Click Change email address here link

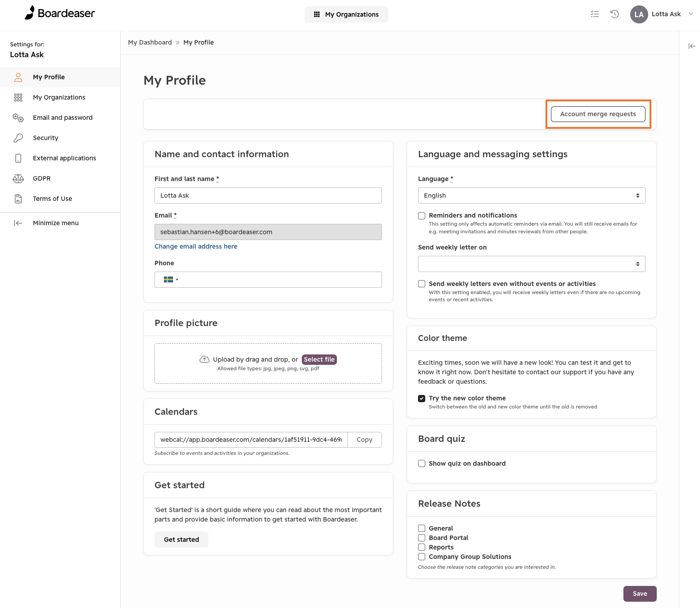196,246
